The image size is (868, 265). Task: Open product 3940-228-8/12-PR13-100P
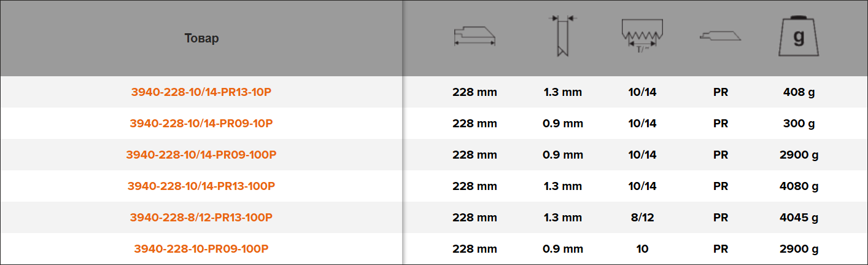pyautogui.click(x=201, y=218)
